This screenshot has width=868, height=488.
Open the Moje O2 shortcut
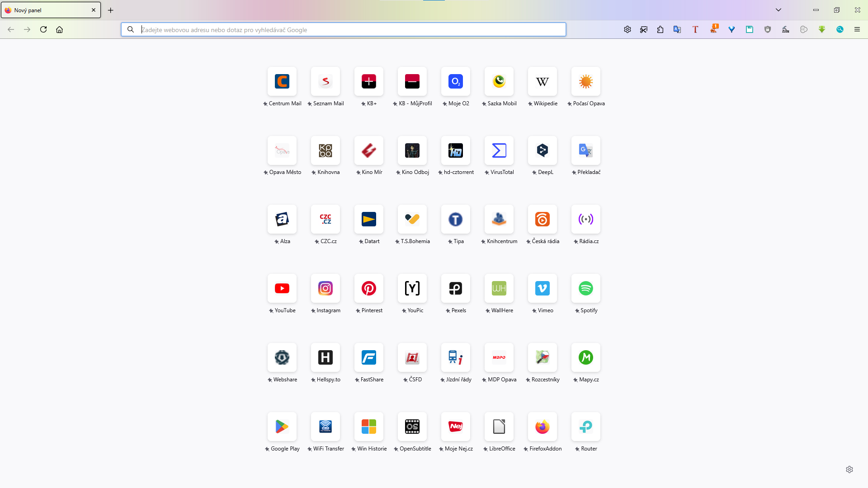tap(456, 82)
